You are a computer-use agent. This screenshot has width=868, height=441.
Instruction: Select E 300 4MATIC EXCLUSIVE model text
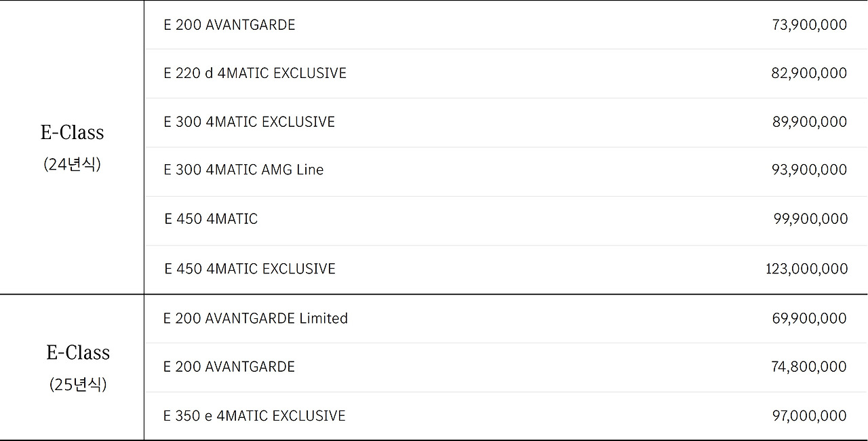tap(249, 122)
